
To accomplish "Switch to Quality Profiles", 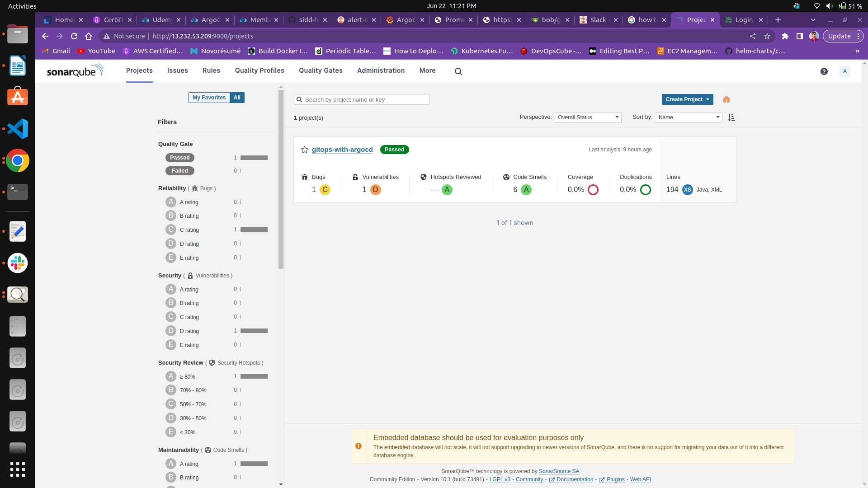I will pos(259,70).
